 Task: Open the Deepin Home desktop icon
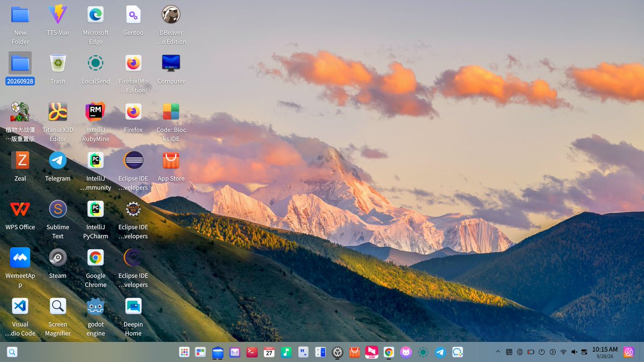coord(133,306)
